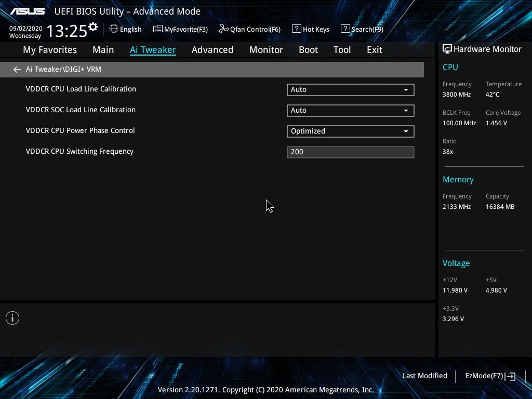Select VDDCR SOC Load Line Calibration label
This screenshot has height=399, width=532.
coord(81,110)
